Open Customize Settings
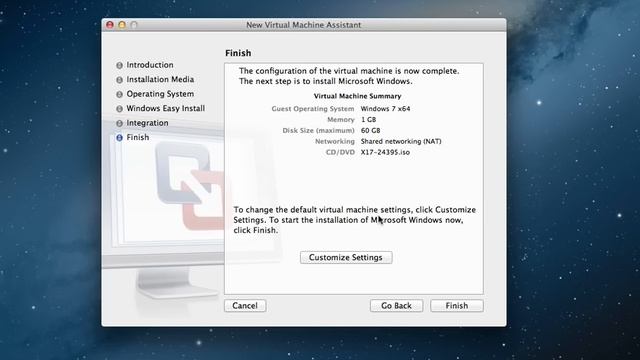This screenshot has width=640, height=360. (x=346, y=258)
